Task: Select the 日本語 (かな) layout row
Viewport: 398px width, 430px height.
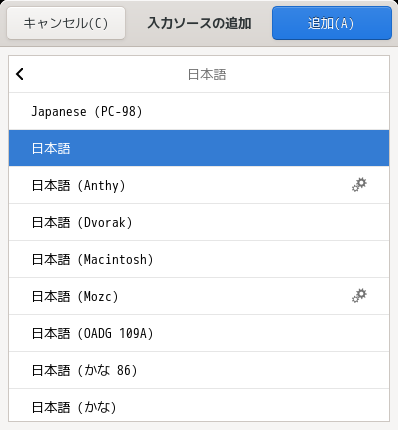Action: [x=199, y=405]
